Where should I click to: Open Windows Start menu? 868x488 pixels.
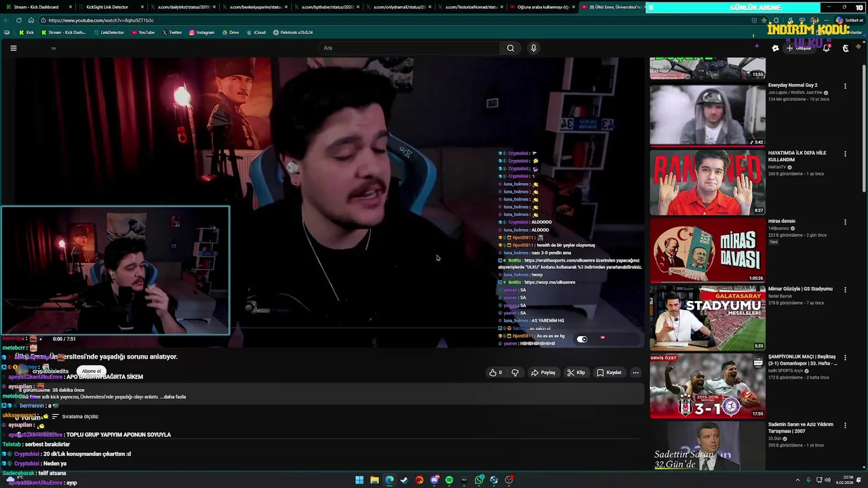[x=359, y=480]
